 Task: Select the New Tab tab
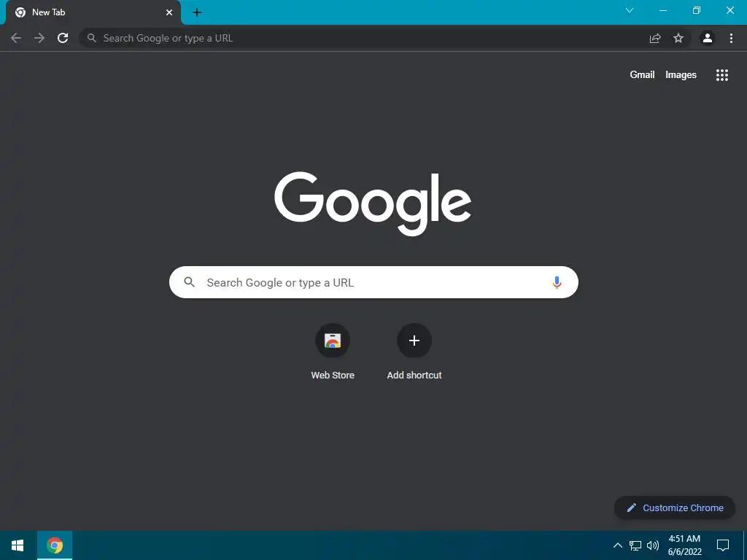93,12
